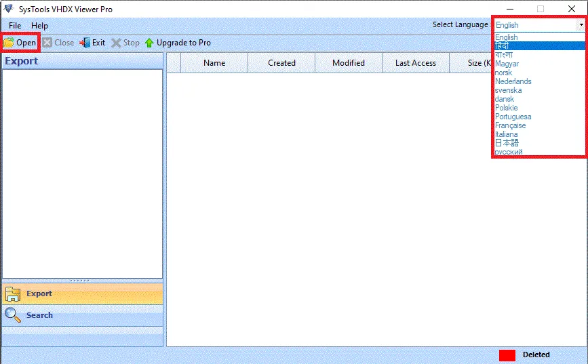Screen dimensions: 588x364
Task: Click the Last Access column header
Action: click(416, 63)
